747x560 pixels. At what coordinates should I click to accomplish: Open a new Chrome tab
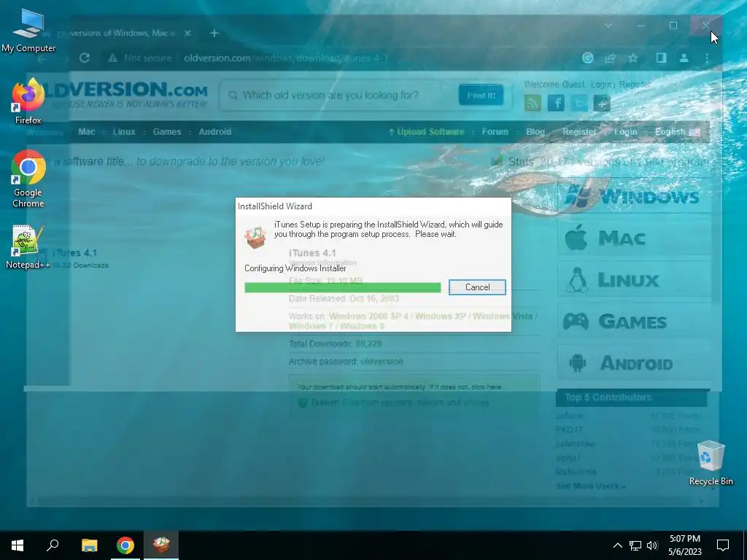[214, 34]
